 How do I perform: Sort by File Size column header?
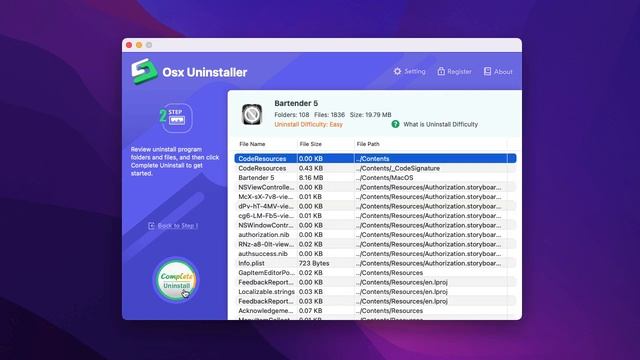coord(311,144)
